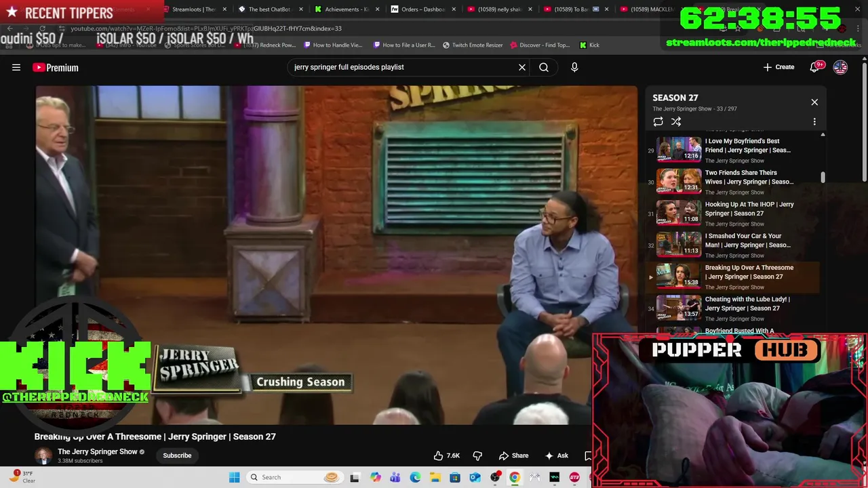Play Hooking Up At The IHOP

[x=732, y=213]
